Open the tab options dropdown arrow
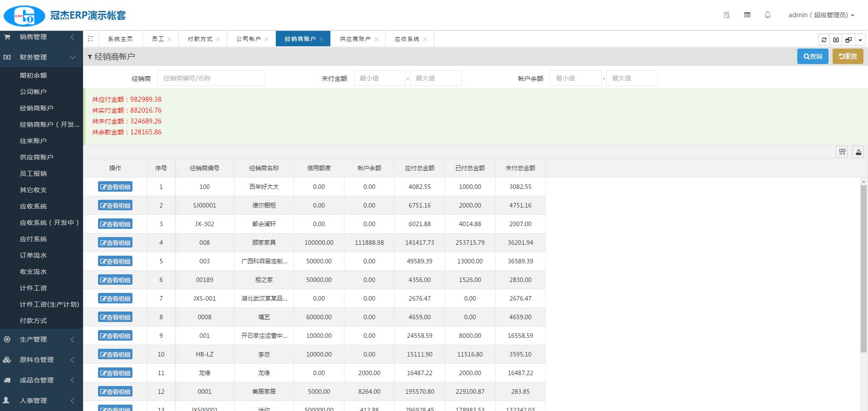The height and width of the screenshot is (411, 868). click(860, 40)
